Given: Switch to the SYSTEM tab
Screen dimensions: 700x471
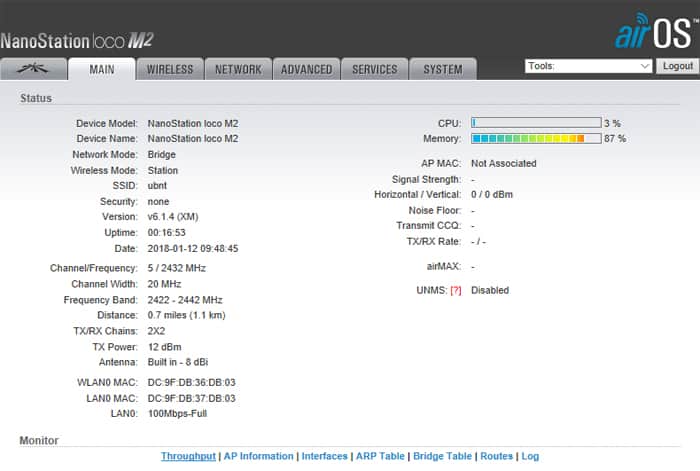Looking at the screenshot, I should point(443,69).
